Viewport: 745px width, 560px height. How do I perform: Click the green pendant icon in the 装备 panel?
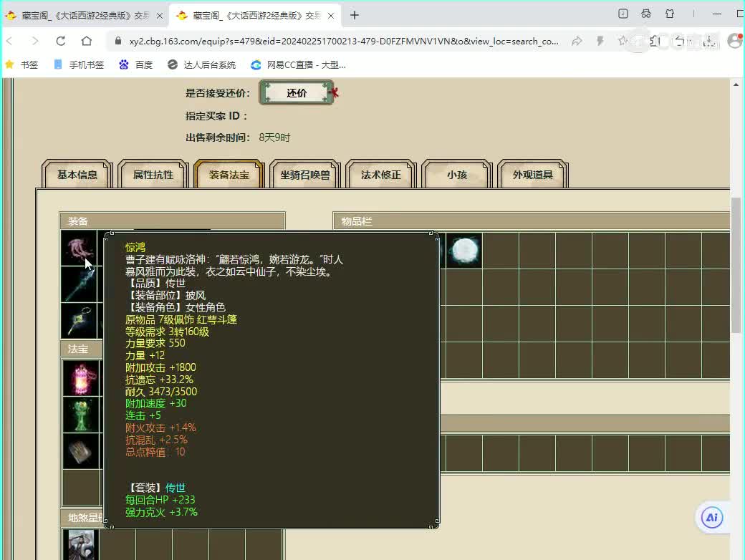click(79, 321)
